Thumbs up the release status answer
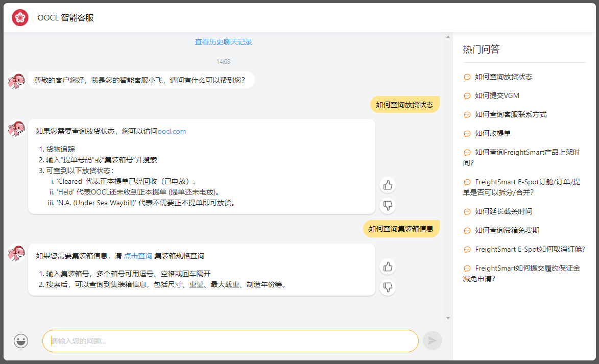The height and width of the screenshot is (364, 599). point(388,185)
